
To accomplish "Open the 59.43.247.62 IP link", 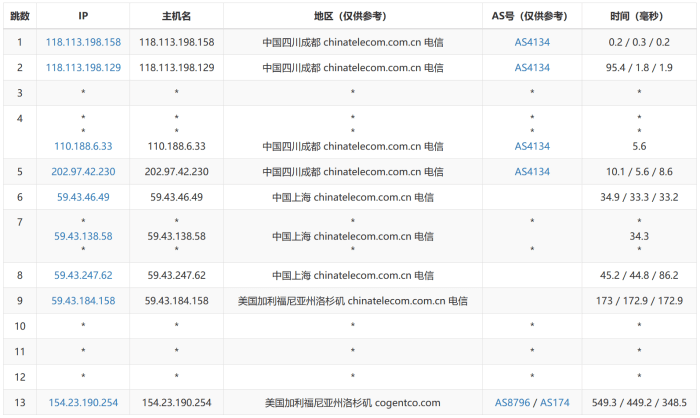I will point(83,275).
